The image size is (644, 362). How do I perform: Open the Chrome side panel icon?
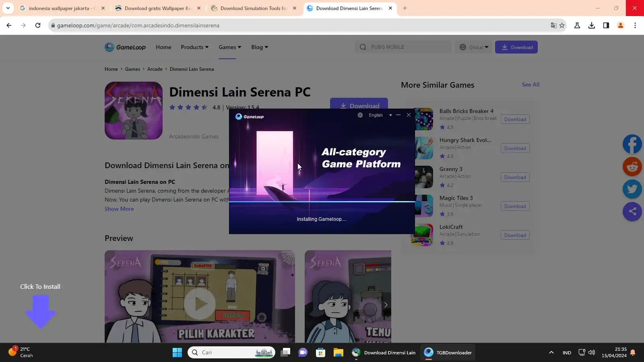(x=606, y=25)
